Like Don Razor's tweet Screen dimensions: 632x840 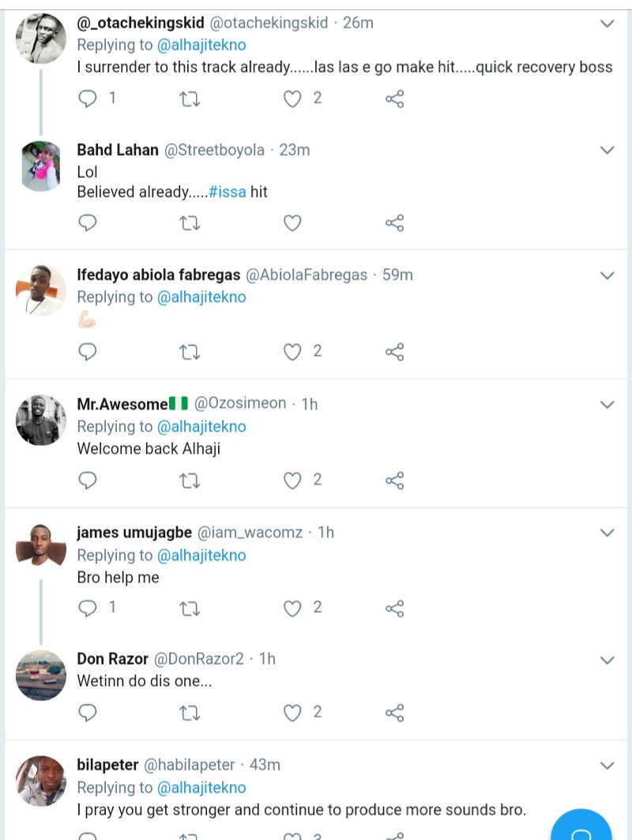pos(293,713)
